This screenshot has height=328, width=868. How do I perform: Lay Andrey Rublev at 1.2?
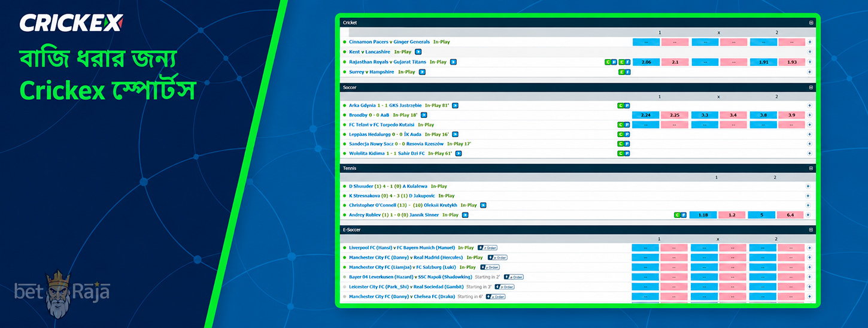pyautogui.click(x=732, y=215)
